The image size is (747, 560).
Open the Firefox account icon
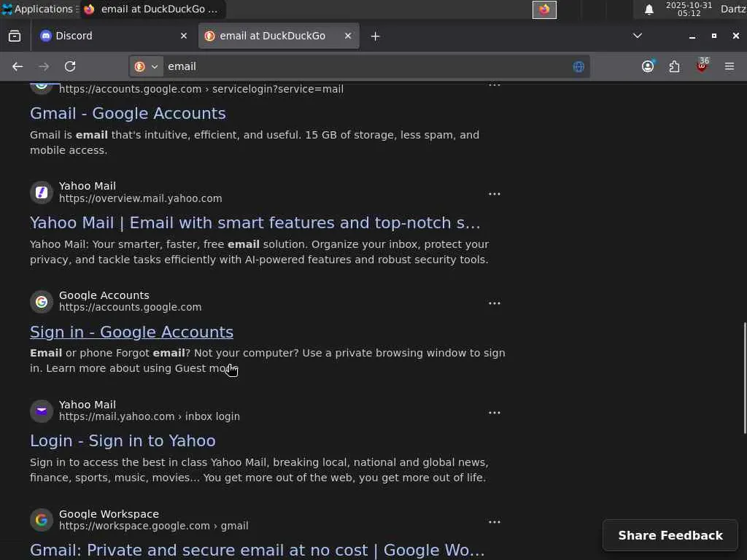647,66
